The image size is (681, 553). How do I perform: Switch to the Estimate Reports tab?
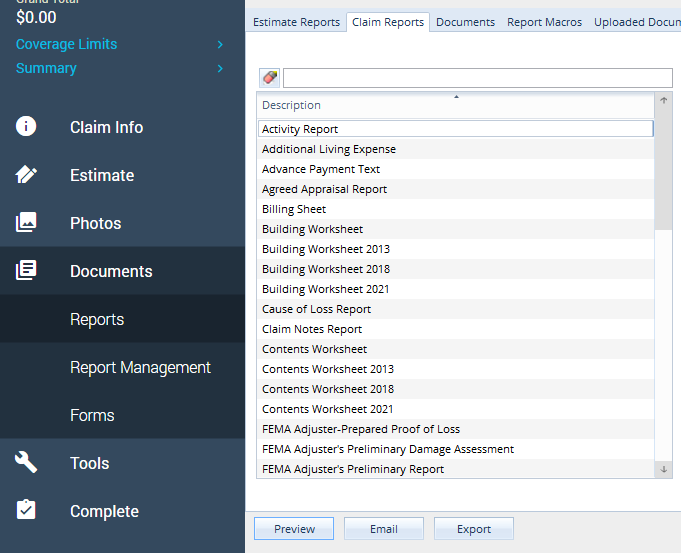[296, 22]
